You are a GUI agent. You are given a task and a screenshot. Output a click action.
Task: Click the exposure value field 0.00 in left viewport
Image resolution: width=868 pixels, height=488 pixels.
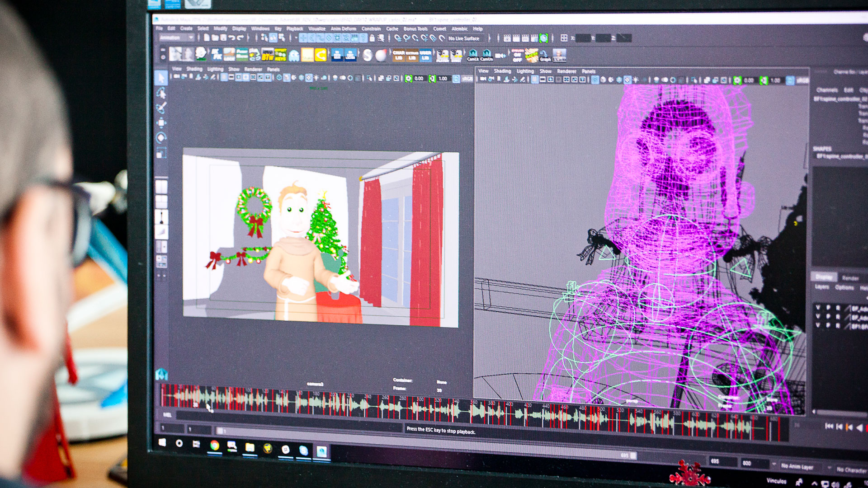419,79
